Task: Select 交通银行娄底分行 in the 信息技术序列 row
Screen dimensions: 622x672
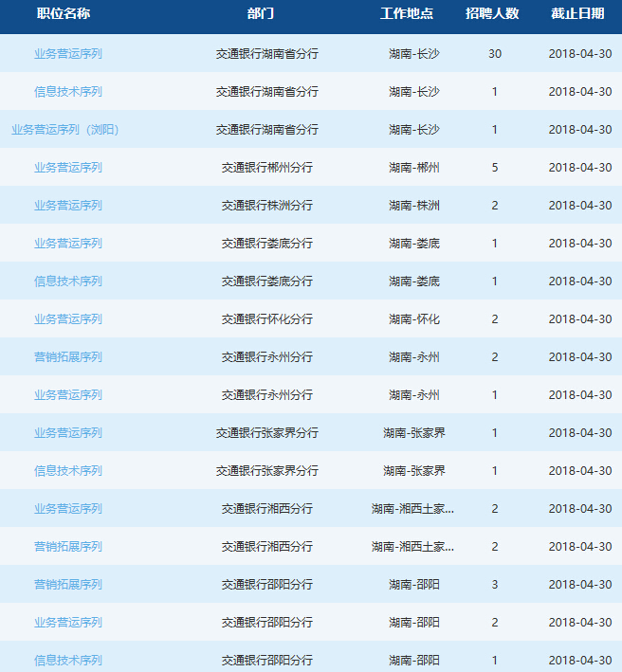Action: click(267, 282)
